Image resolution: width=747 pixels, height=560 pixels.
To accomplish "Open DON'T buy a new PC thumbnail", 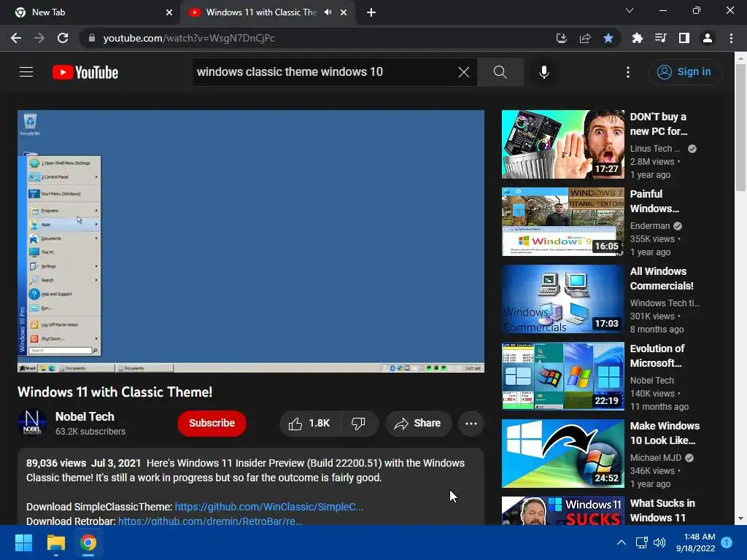I will (x=562, y=144).
